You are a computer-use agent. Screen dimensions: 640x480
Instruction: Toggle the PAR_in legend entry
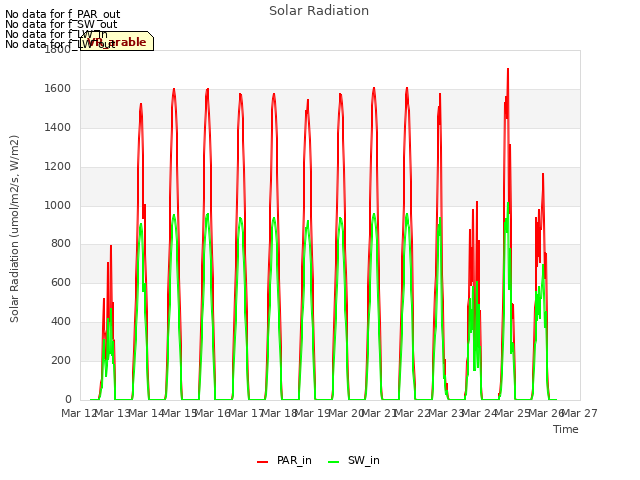[284, 460]
